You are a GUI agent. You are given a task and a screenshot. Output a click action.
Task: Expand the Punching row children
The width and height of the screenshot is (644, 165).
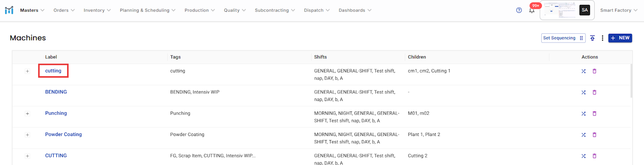point(27,114)
